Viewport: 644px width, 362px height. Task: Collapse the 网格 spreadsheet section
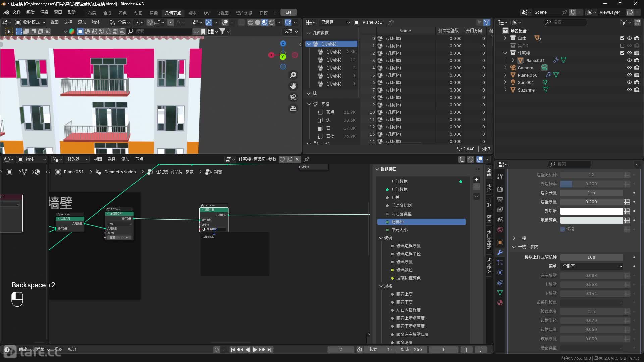pos(309,104)
